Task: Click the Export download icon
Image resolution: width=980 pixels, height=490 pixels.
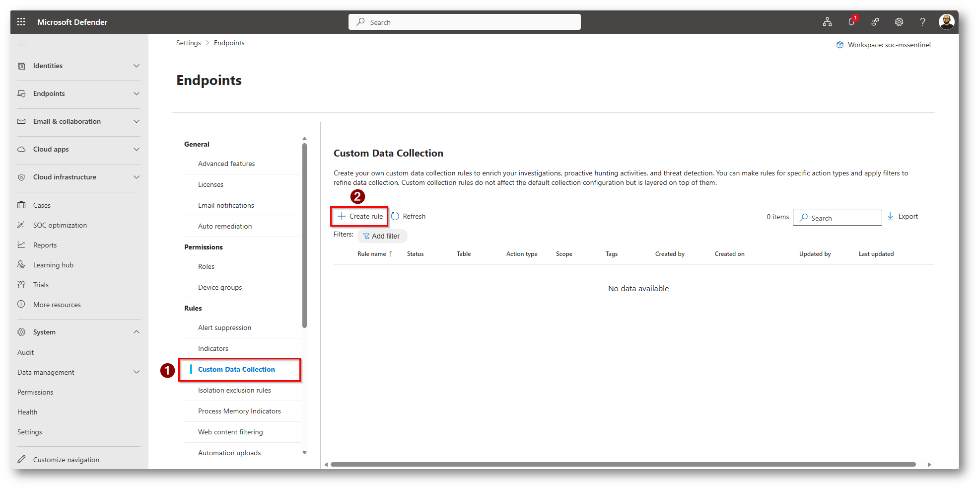Action: (x=890, y=217)
